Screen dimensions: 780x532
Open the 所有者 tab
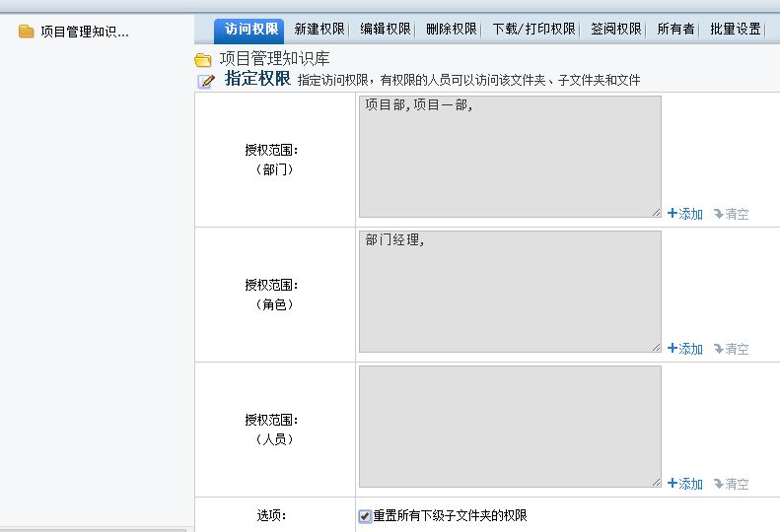(675, 29)
